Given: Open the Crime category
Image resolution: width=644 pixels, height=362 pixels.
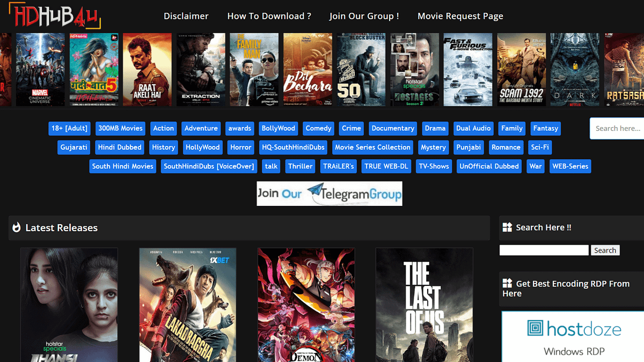Looking at the screenshot, I should (352, 129).
